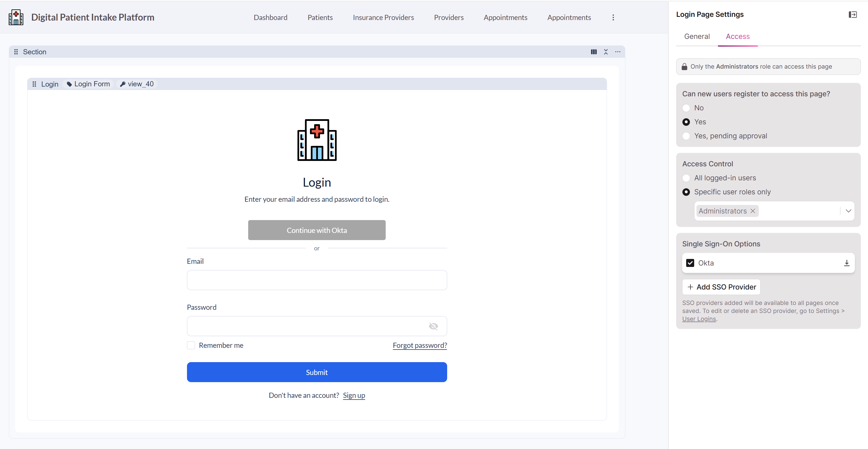The height and width of the screenshot is (449, 868).
Task: Select 'All logged-in users' radio option
Action: (686, 178)
